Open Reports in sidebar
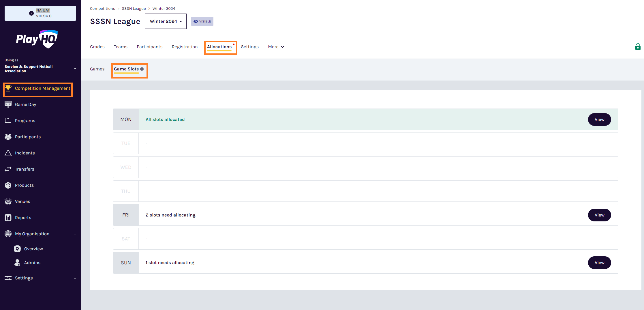 (23, 218)
